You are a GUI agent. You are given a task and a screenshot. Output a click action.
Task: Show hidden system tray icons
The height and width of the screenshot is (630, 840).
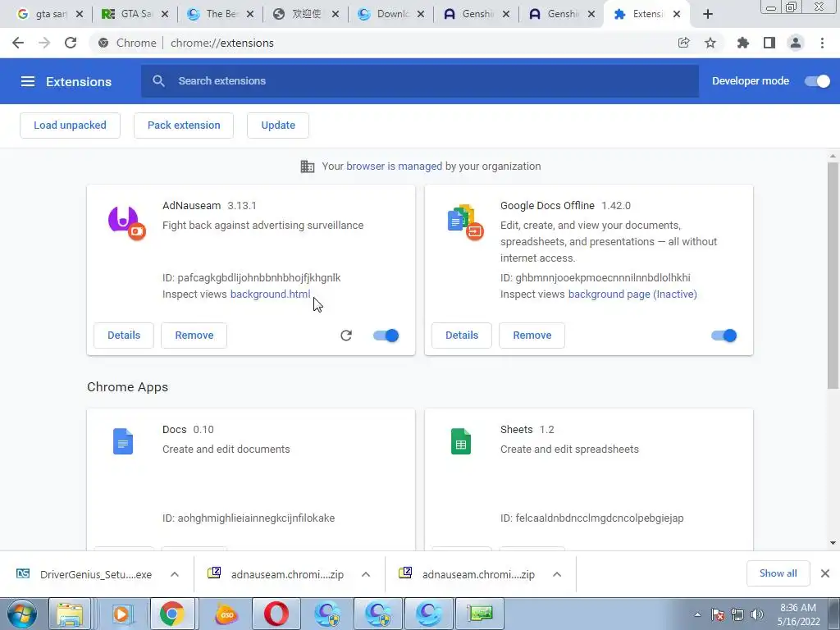[x=697, y=614]
